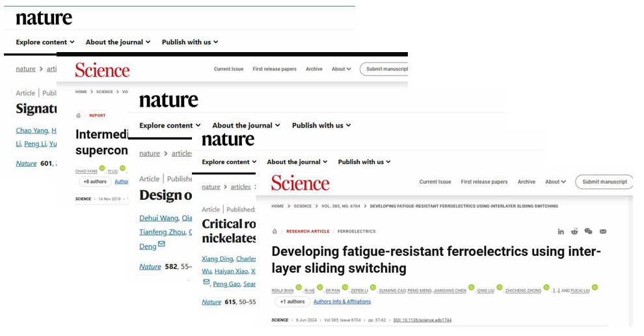Click the email envelope share icon
The image size is (644, 336).
[603, 232]
